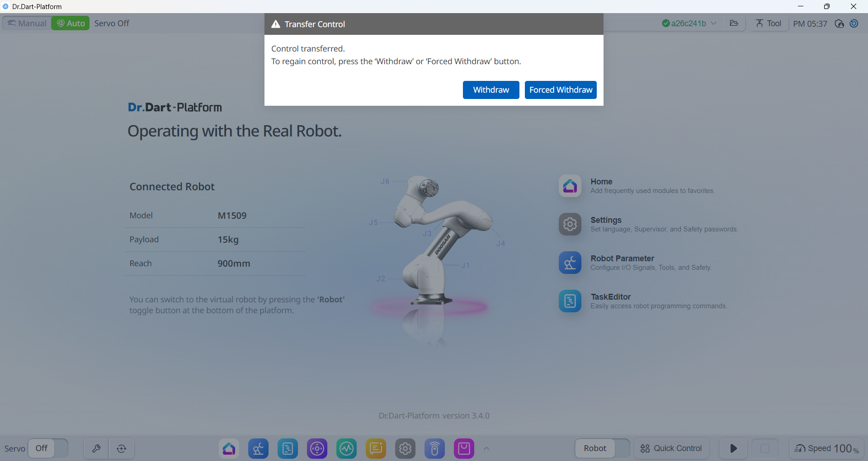Open the yellow log message icon
This screenshot has height=461, width=868.
pos(376,448)
